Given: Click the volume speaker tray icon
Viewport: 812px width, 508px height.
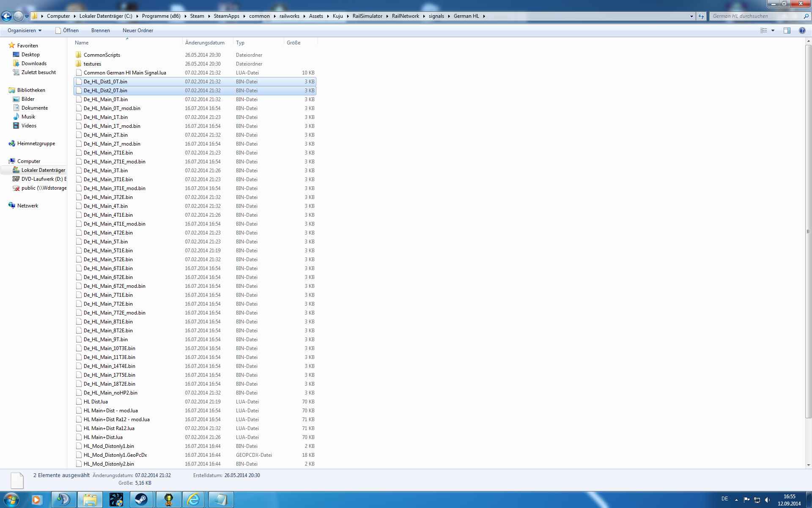Looking at the screenshot, I should pos(767,500).
